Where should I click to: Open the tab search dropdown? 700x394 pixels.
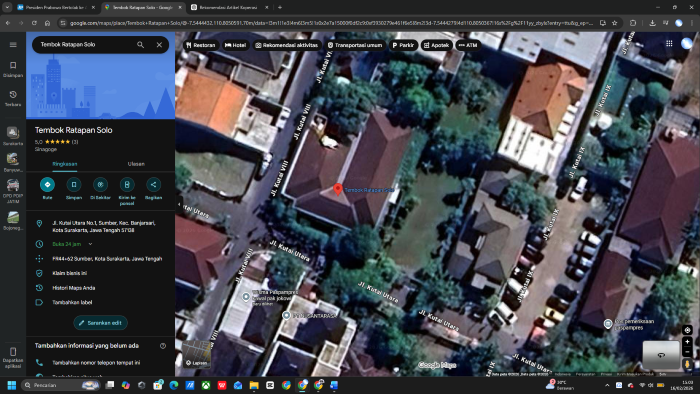coord(7,8)
